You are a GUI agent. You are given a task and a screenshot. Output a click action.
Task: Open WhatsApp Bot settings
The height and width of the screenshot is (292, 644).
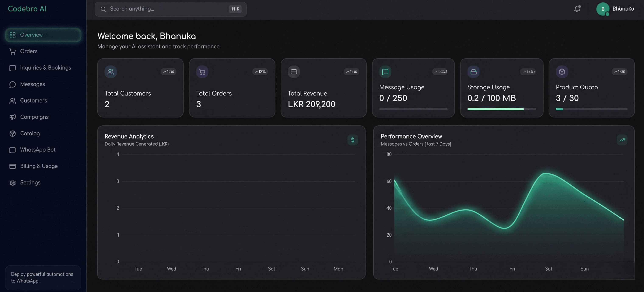43,150
